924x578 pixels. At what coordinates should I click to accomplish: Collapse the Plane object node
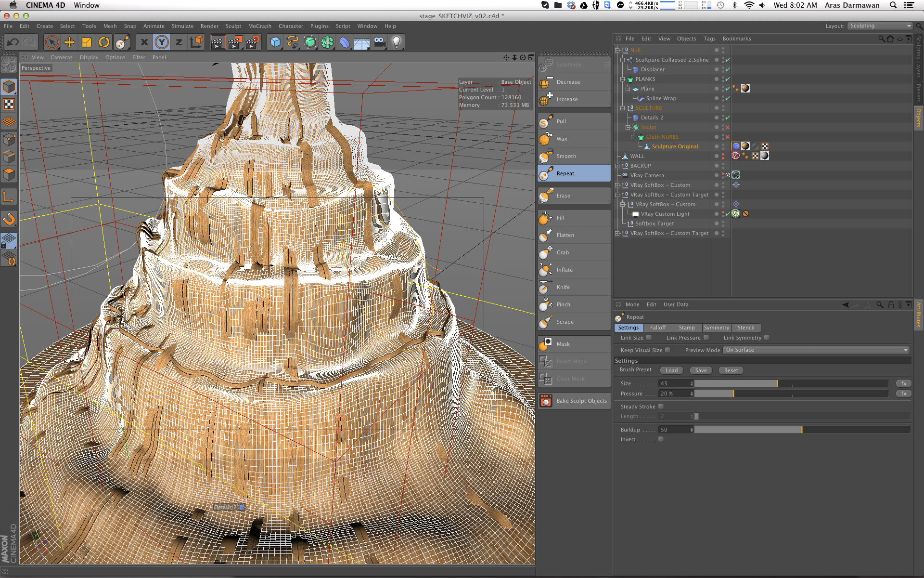pyautogui.click(x=628, y=89)
